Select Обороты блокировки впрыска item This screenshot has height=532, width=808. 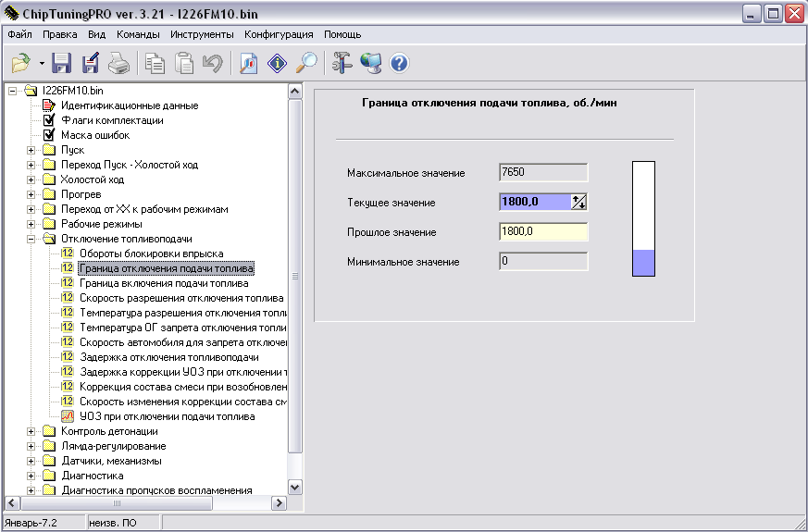(x=152, y=254)
